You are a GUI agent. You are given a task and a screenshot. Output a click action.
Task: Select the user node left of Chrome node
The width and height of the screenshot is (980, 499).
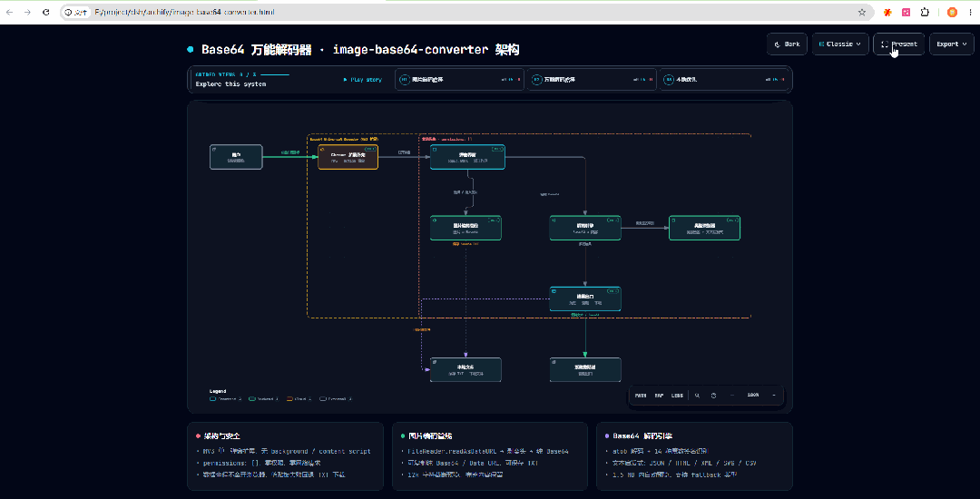pos(236,157)
